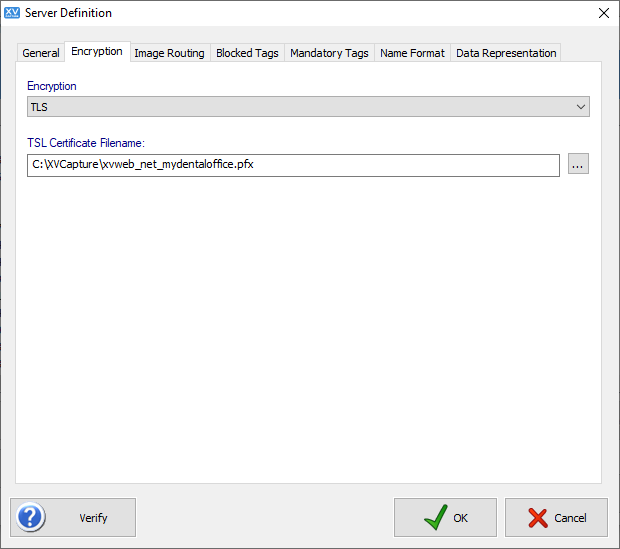The width and height of the screenshot is (620, 549).
Task: Click the XV application icon in title bar
Action: [x=11, y=13]
